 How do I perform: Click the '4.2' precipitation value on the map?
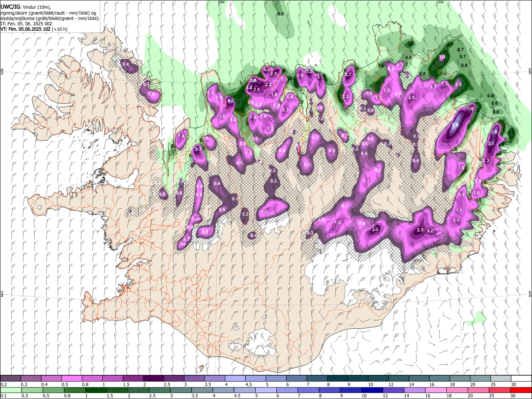pos(231,101)
